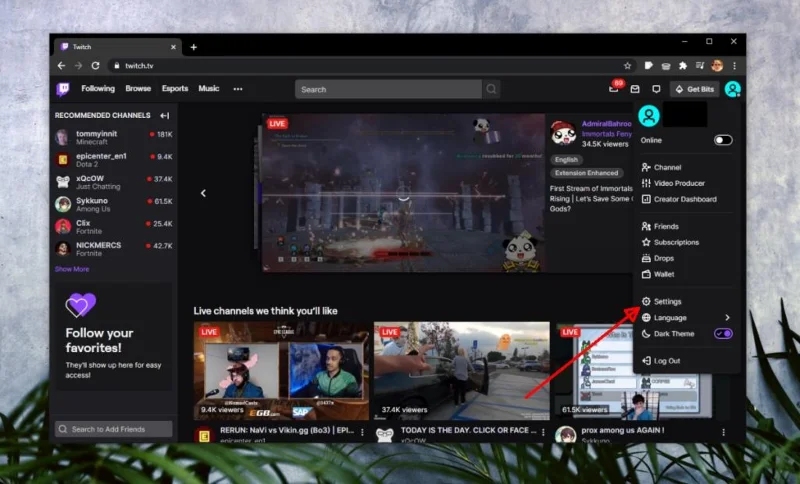Open the NaVi vs Vikin.gg rerun stream thumbnail
The image size is (800, 484).
[281, 371]
